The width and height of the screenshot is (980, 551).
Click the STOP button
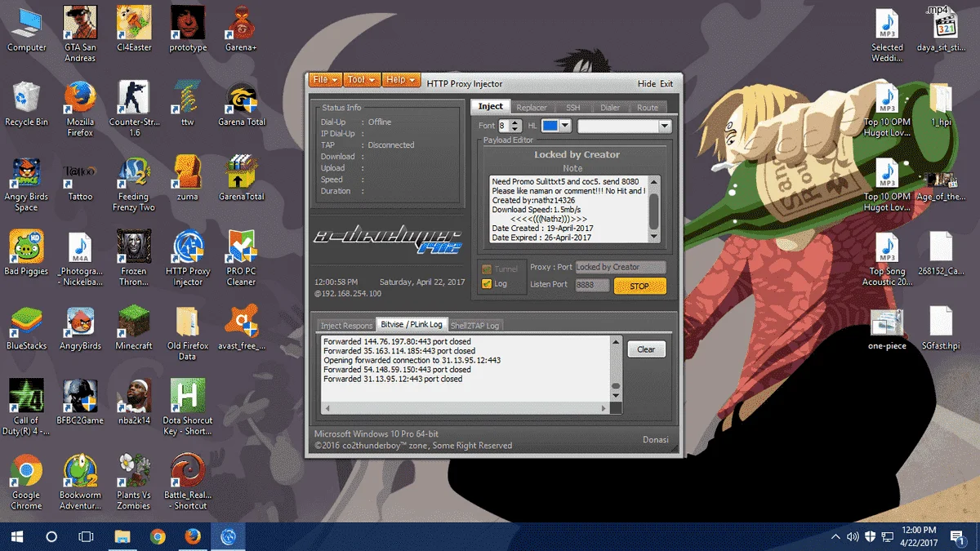639,287
